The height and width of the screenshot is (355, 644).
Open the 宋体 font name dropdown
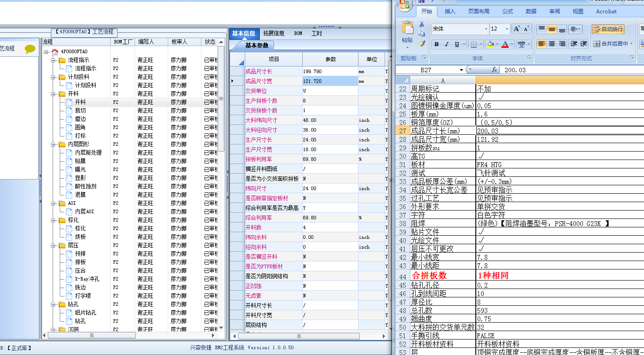click(486, 29)
